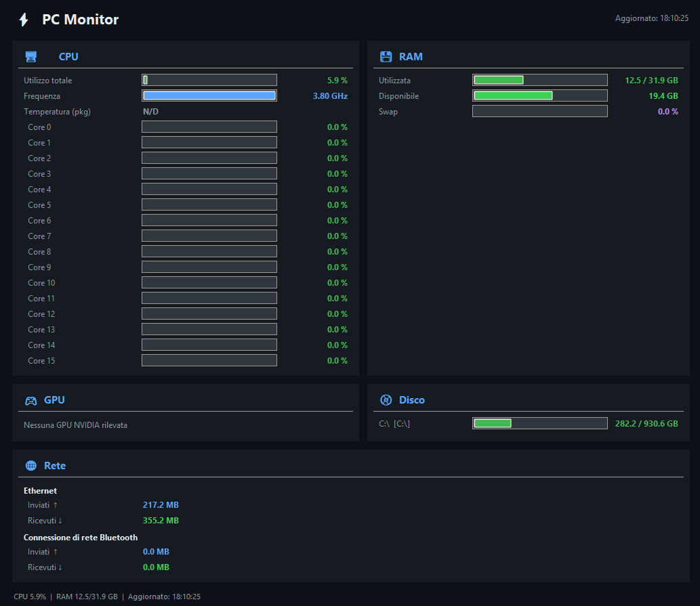Click the Ricevuti down arrow under Bluetooth
The height and width of the screenshot is (606, 700).
60,567
